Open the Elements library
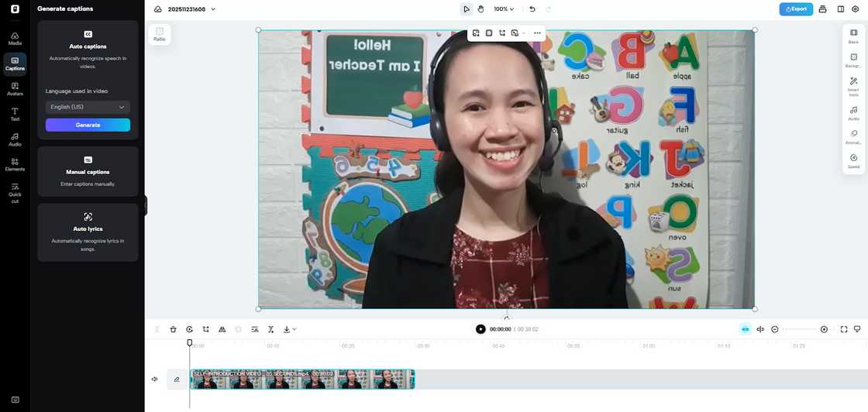This screenshot has height=412, width=868. 15,164
